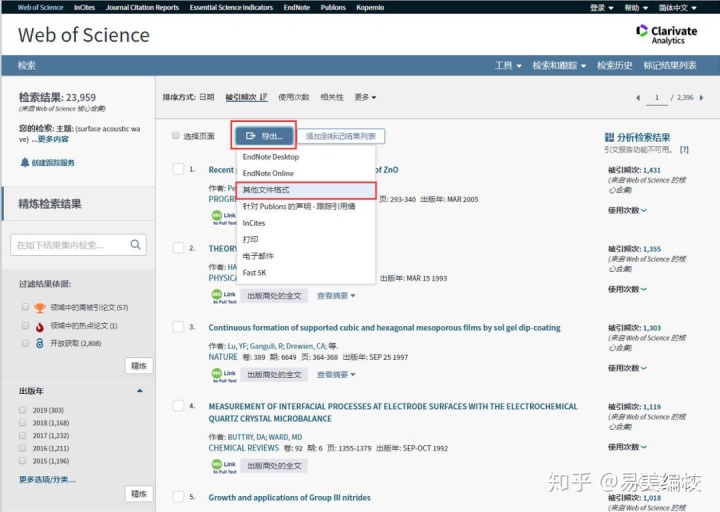720x512 pixels.
Task: Click 更多选项/分类 more options link
Action: (47, 479)
